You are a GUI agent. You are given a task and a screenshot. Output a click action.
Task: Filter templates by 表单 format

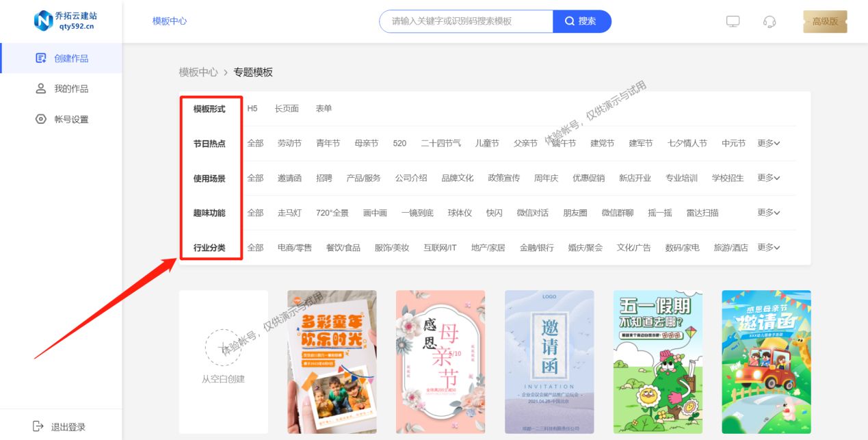point(324,109)
